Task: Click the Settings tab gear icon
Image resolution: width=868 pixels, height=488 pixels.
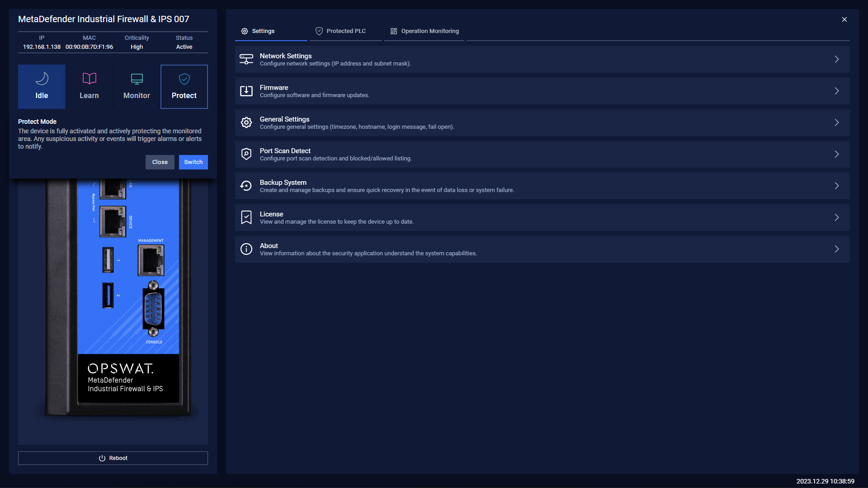Action: tap(245, 31)
